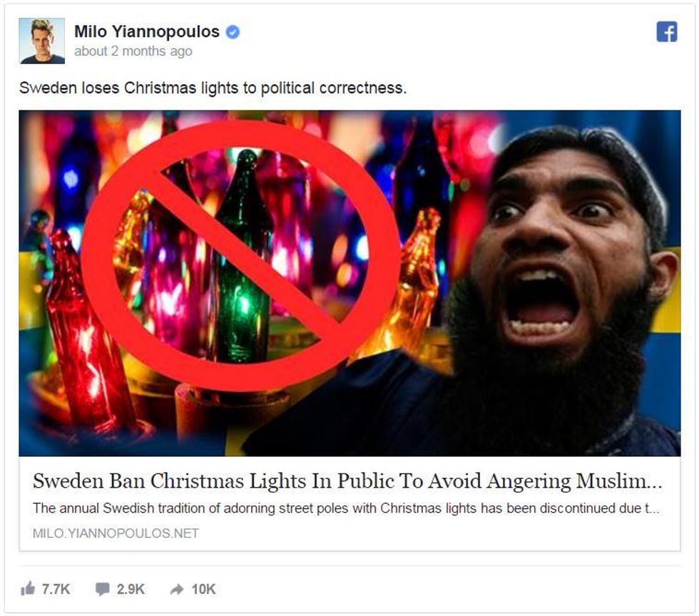The height and width of the screenshot is (616, 699).
Task: Like the post with thumbs-up icon
Action: coord(28,588)
